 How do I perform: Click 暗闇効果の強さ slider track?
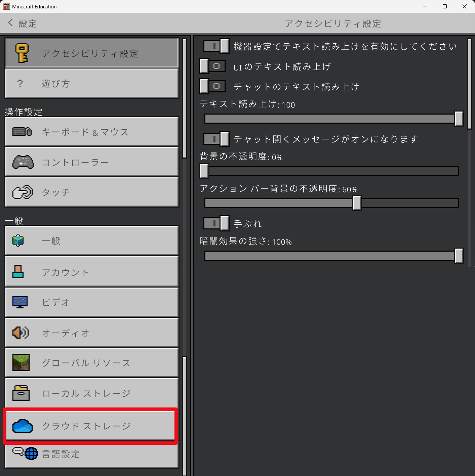[x=332, y=256]
